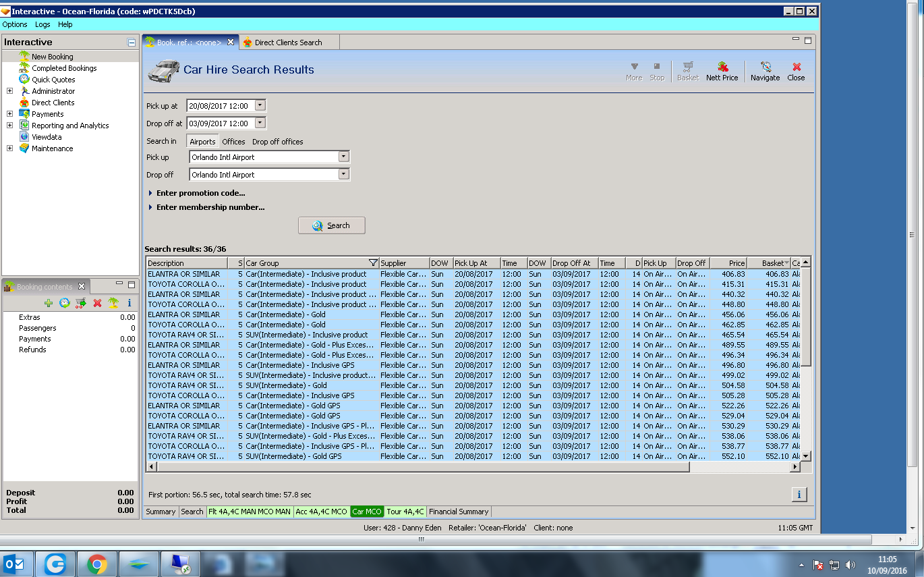Sort results by Price column header
The height and width of the screenshot is (577, 924).
pos(728,263)
